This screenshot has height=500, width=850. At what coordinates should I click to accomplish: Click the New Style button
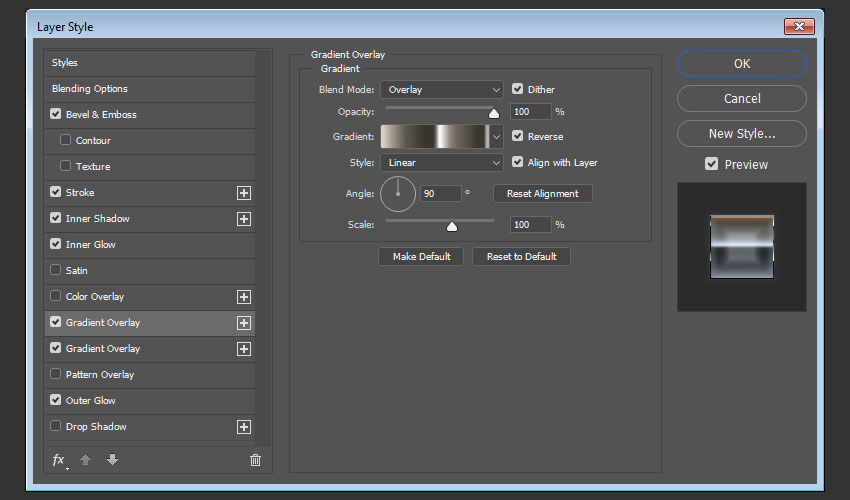[x=741, y=134]
